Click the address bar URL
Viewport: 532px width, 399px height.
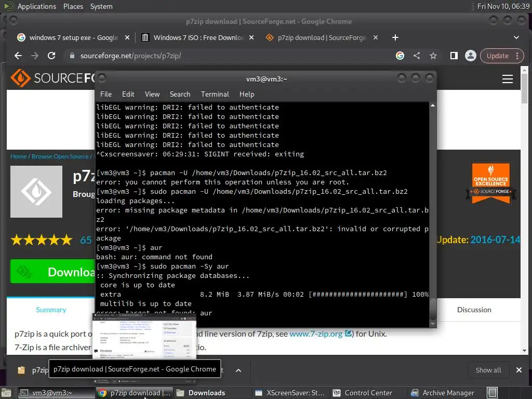[130, 56]
